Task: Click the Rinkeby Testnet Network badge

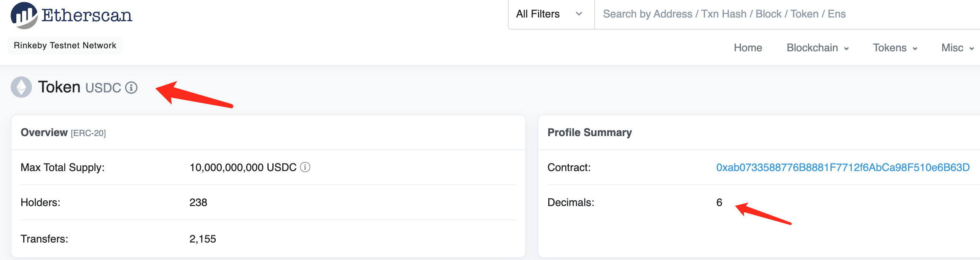Action: pos(65,46)
